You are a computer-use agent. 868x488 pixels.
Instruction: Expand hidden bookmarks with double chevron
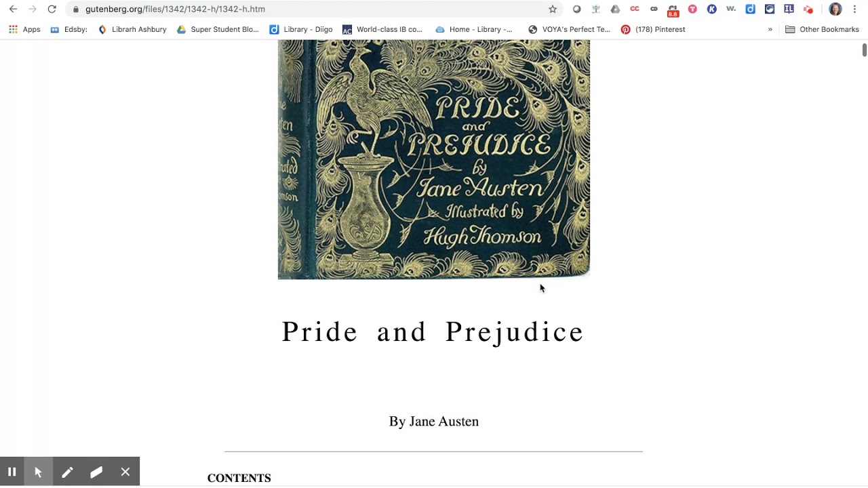[770, 29]
